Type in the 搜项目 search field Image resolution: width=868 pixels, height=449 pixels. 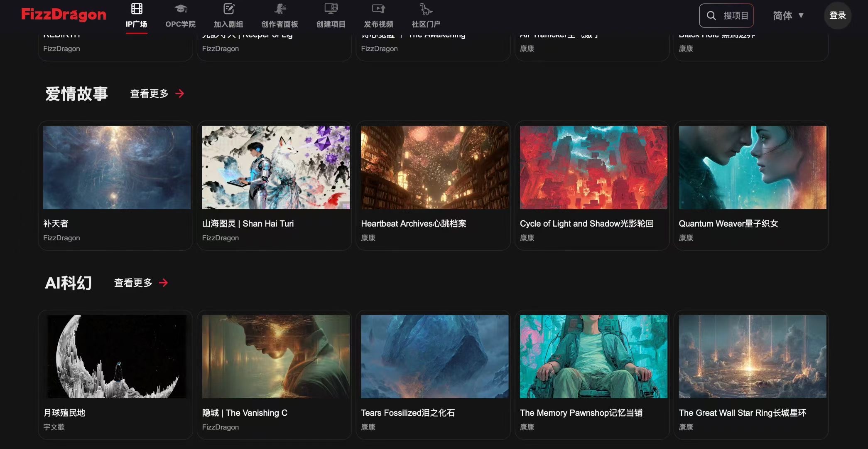[736, 16]
